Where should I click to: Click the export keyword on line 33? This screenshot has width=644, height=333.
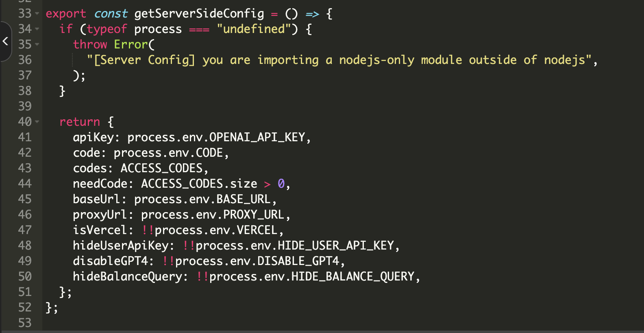click(66, 14)
